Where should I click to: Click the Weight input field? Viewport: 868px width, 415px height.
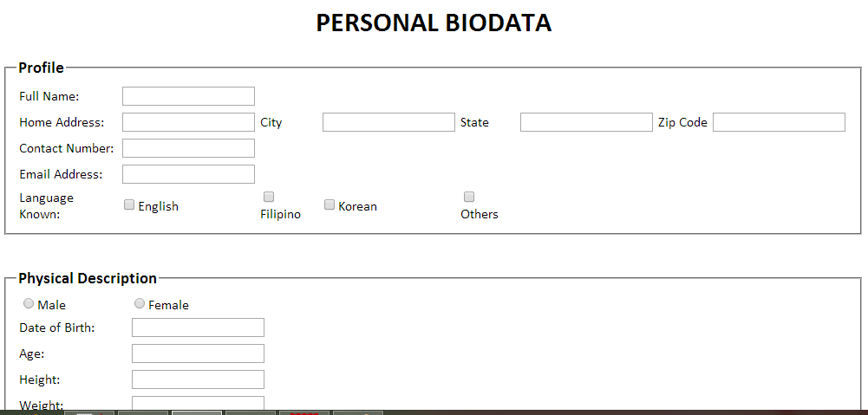coord(198,404)
